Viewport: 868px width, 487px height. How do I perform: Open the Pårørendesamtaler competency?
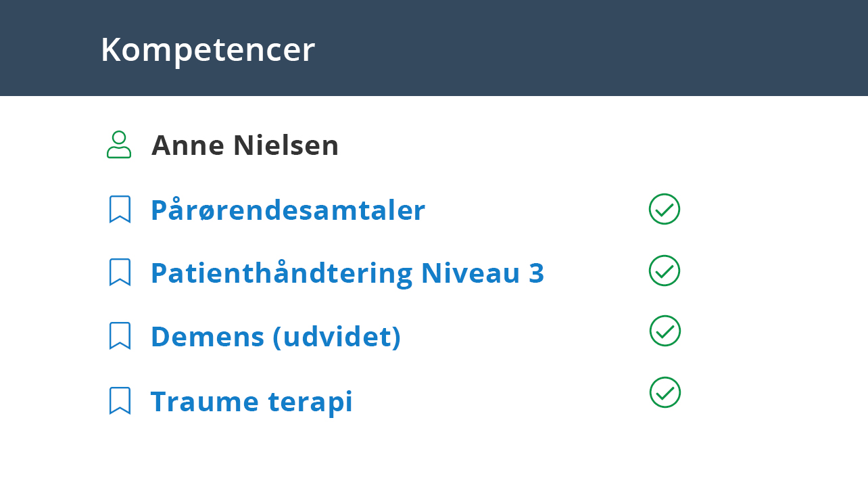[288, 210]
